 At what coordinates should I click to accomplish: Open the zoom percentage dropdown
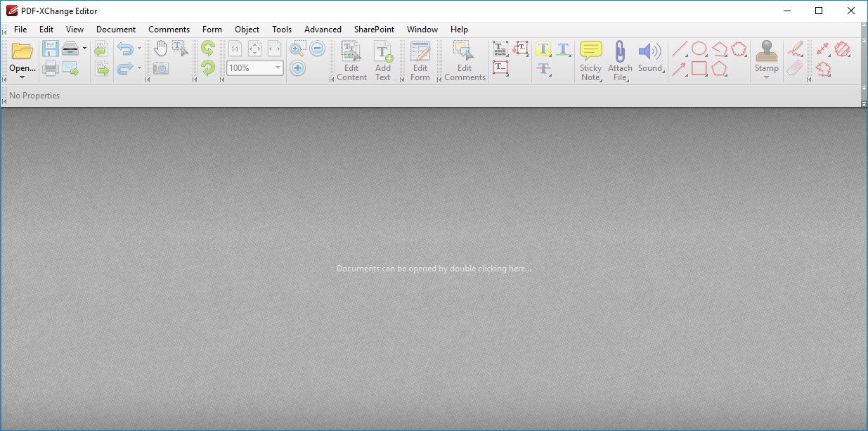[x=278, y=67]
